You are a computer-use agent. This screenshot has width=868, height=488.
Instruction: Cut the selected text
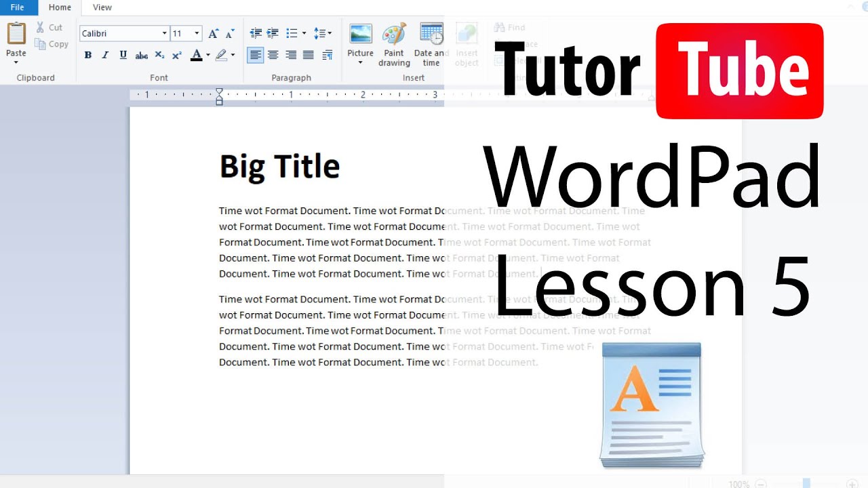tap(50, 28)
